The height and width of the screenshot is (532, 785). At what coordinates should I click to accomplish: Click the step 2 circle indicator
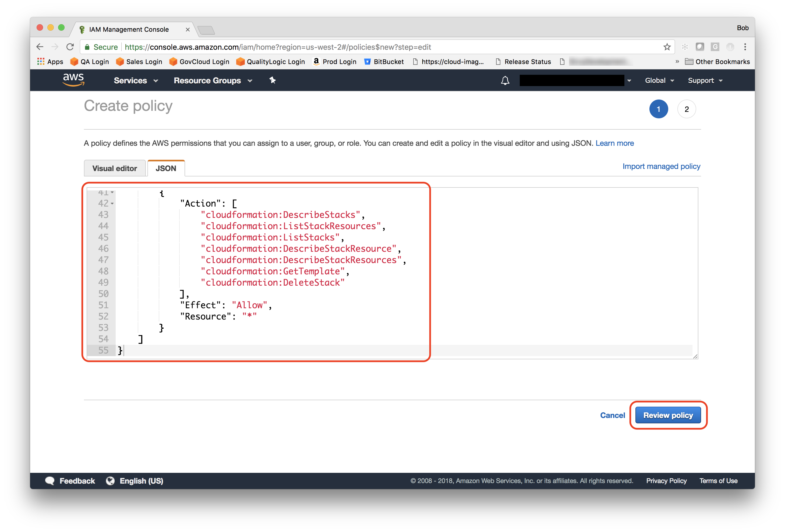686,109
